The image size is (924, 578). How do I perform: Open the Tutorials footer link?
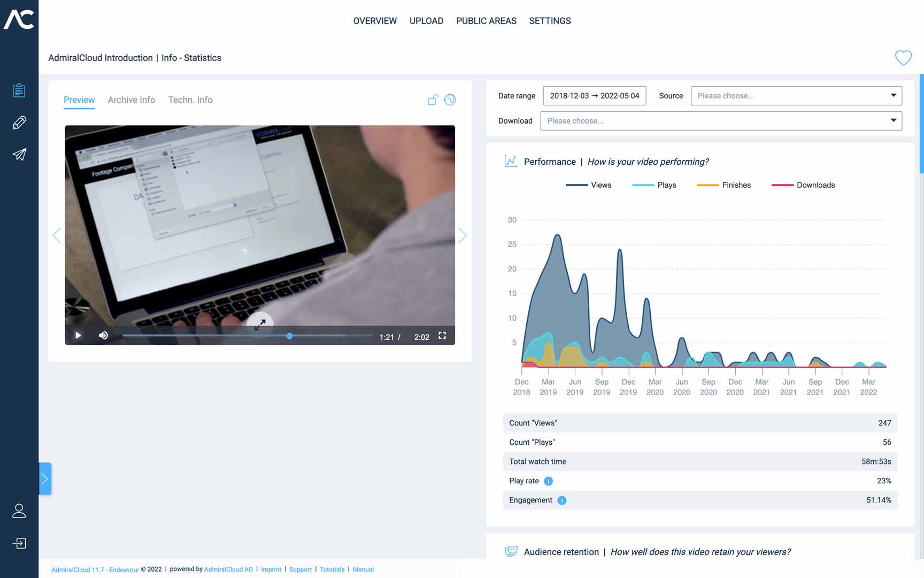pyautogui.click(x=332, y=569)
